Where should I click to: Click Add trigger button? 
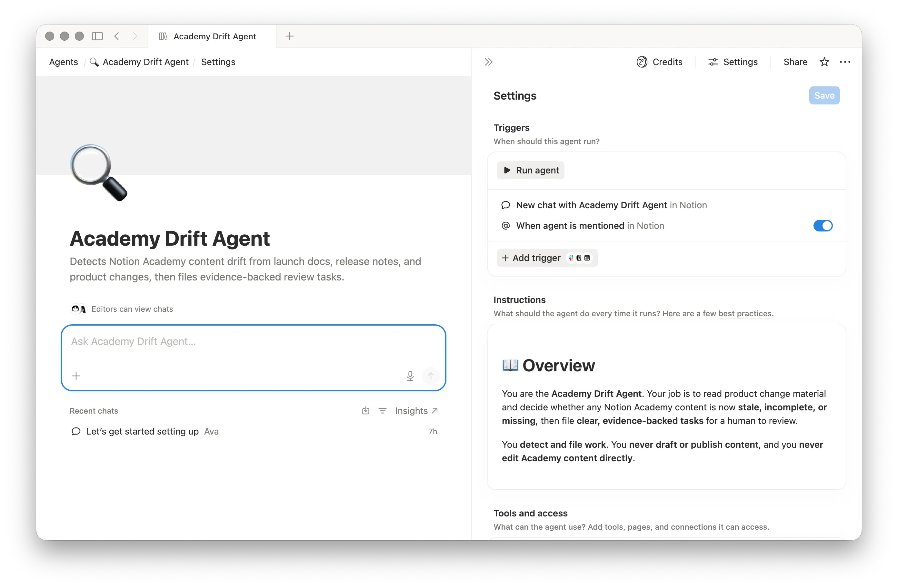(x=547, y=258)
